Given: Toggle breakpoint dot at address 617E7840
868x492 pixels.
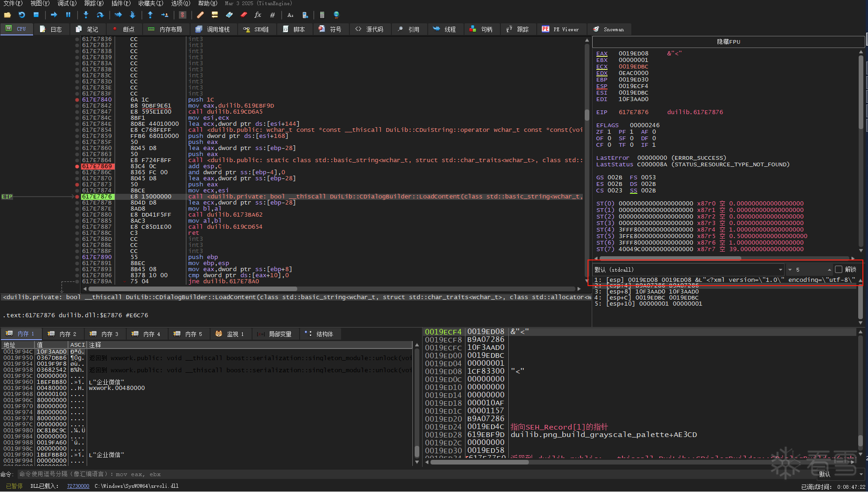Looking at the screenshot, I should (77, 100).
